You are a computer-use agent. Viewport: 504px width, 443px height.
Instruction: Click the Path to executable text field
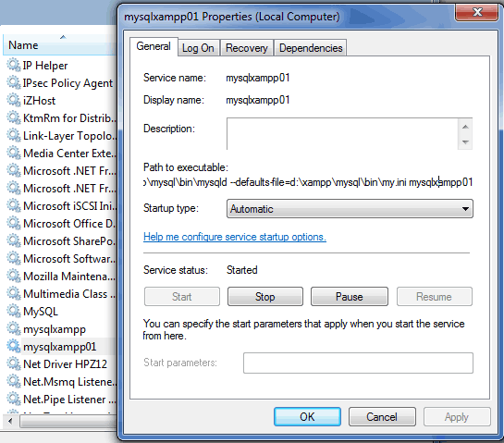click(308, 182)
